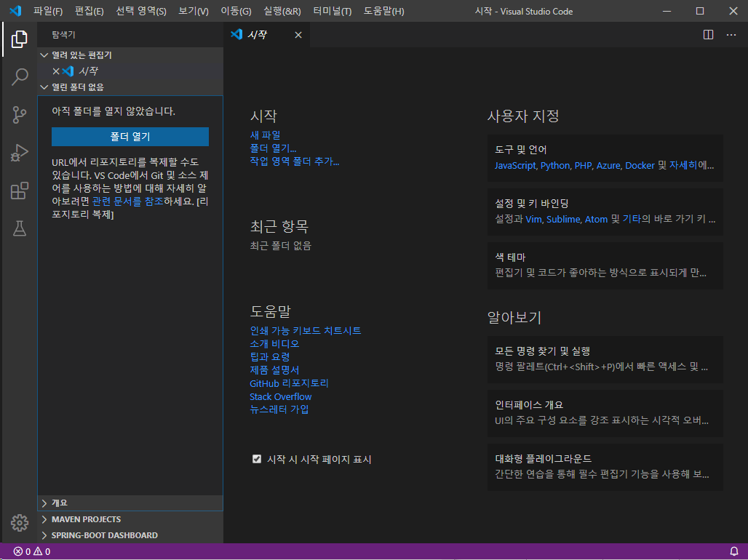Open the 선택 영역(S) menu

click(141, 11)
